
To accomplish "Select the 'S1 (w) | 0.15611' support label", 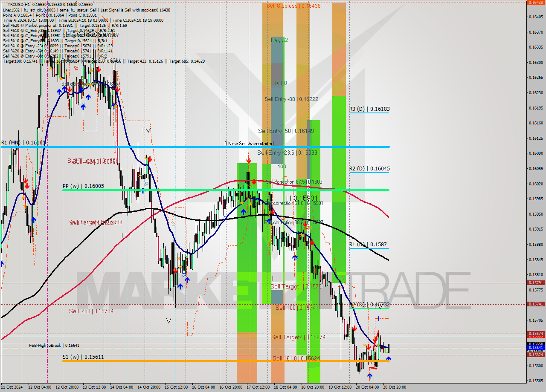I will coord(83,357).
